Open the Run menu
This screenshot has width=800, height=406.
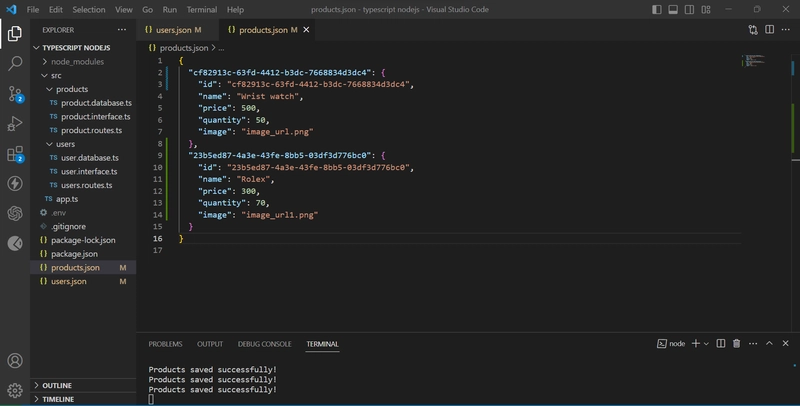(x=169, y=9)
